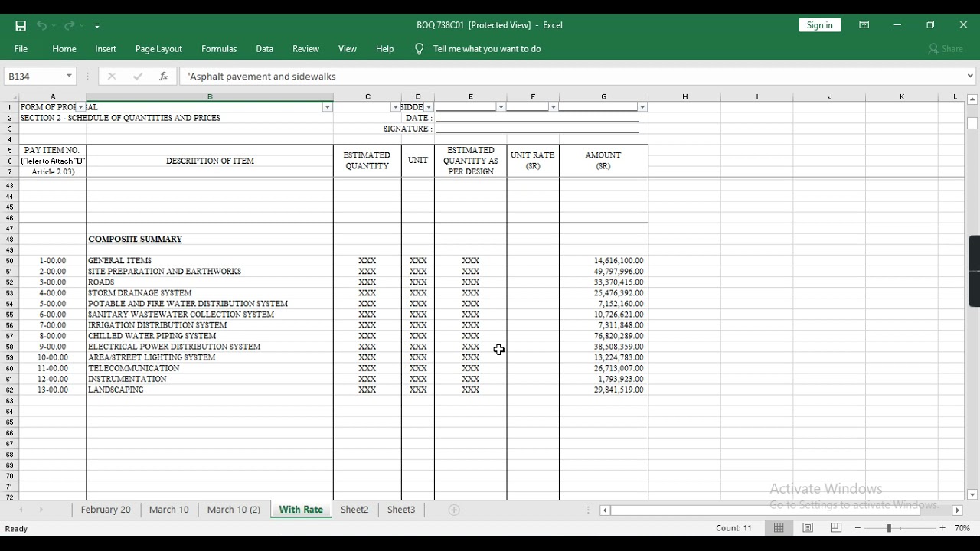The width and height of the screenshot is (980, 551).
Task: Click previous sheet navigation arrow
Action: 21,510
